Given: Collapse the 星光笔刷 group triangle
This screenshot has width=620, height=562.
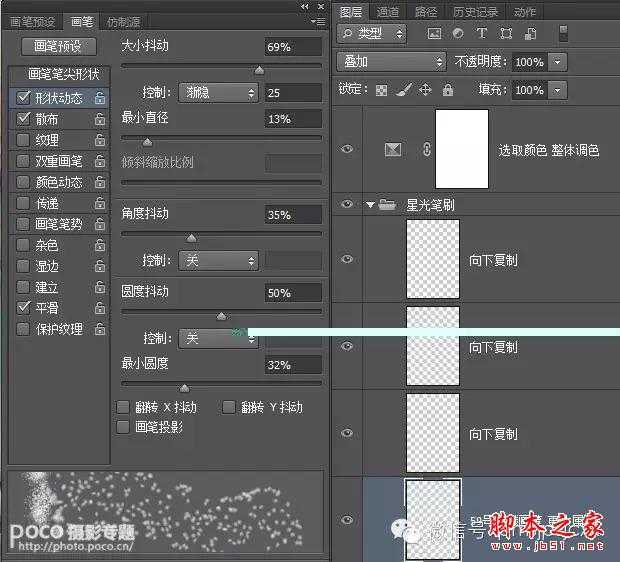Looking at the screenshot, I should click(x=370, y=205).
